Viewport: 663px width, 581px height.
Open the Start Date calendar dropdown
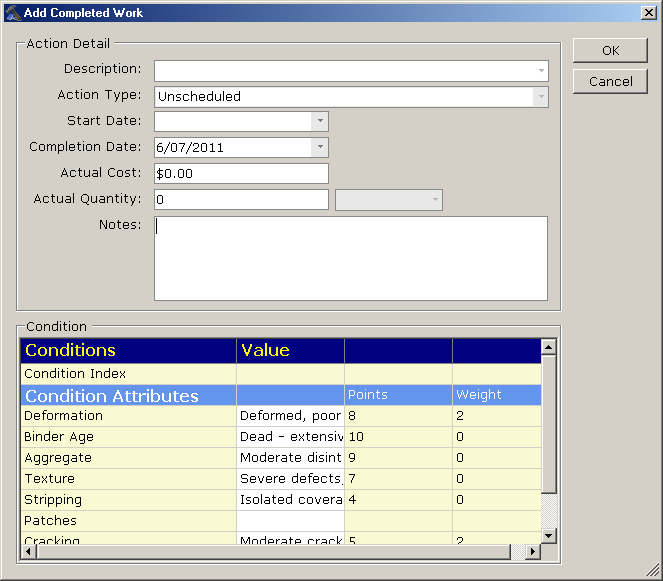pos(320,121)
